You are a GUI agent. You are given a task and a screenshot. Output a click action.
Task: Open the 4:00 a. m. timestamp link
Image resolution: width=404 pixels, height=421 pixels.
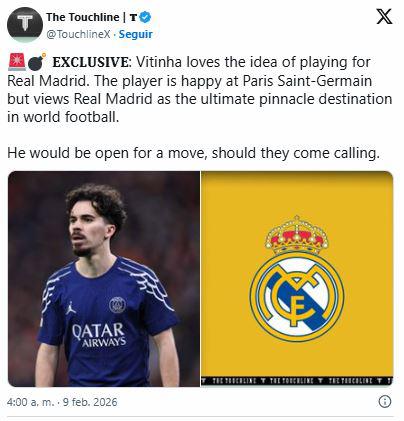30,402
